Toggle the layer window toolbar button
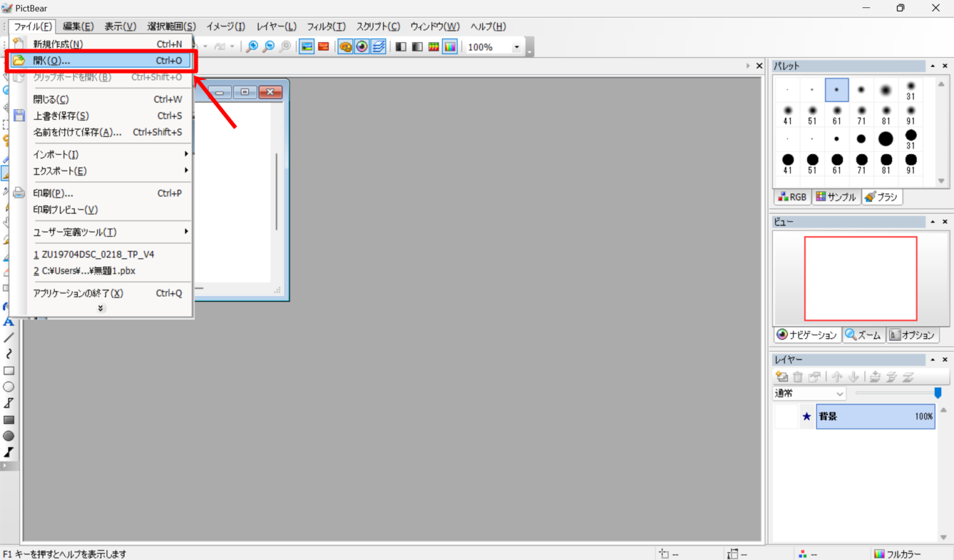Image resolution: width=954 pixels, height=560 pixels. [378, 47]
